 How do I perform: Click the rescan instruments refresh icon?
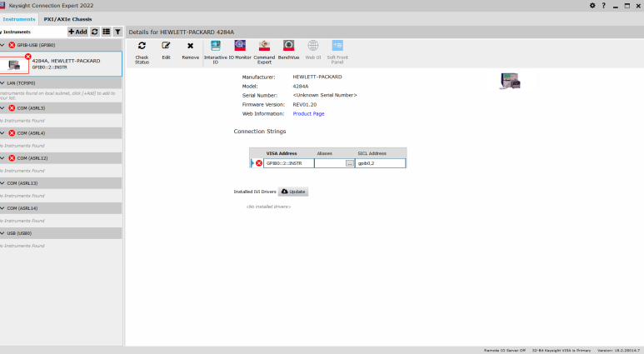94,32
